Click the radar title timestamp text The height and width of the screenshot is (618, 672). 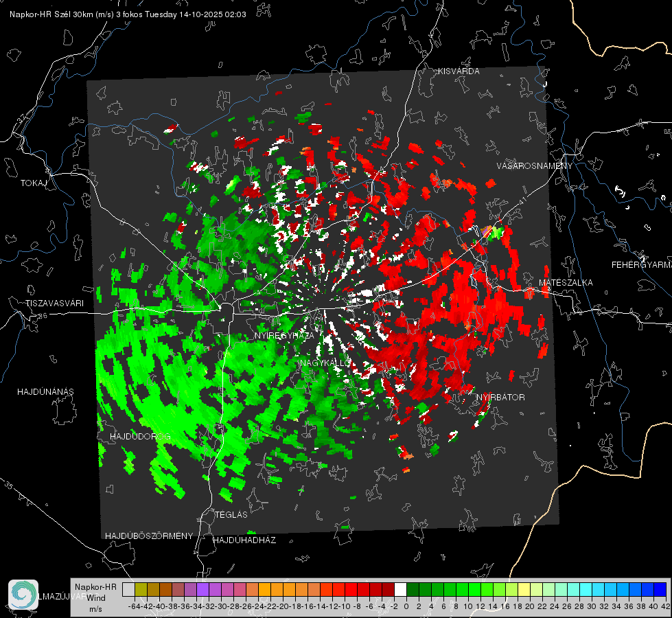tap(128, 14)
